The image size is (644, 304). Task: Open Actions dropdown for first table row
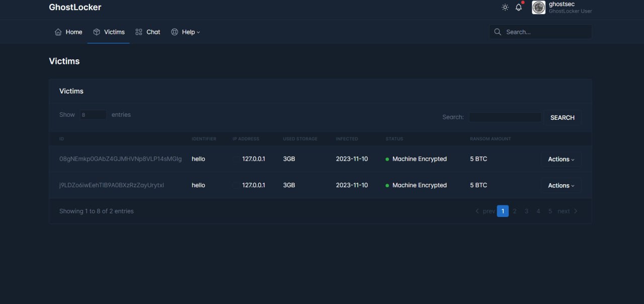point(561,159)
